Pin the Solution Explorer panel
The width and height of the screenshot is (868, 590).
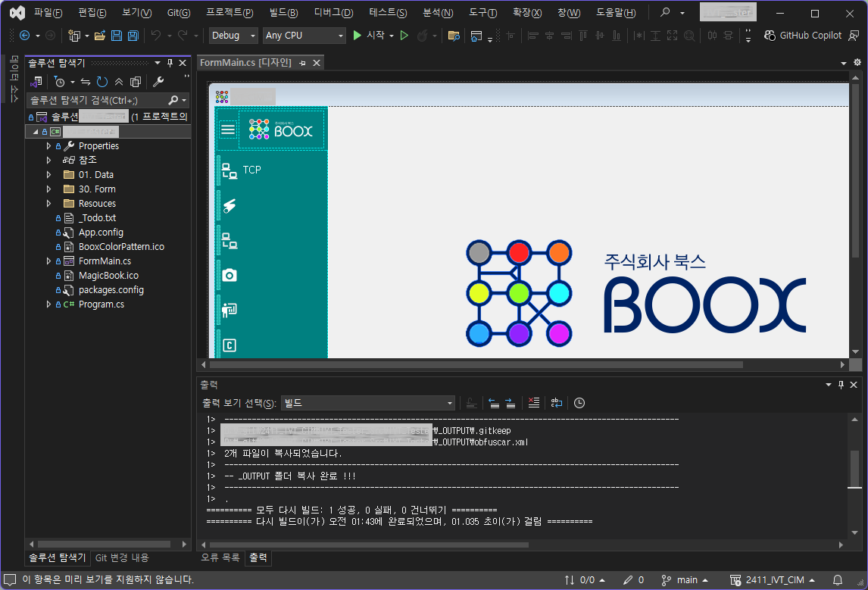[x=170, y=63]
